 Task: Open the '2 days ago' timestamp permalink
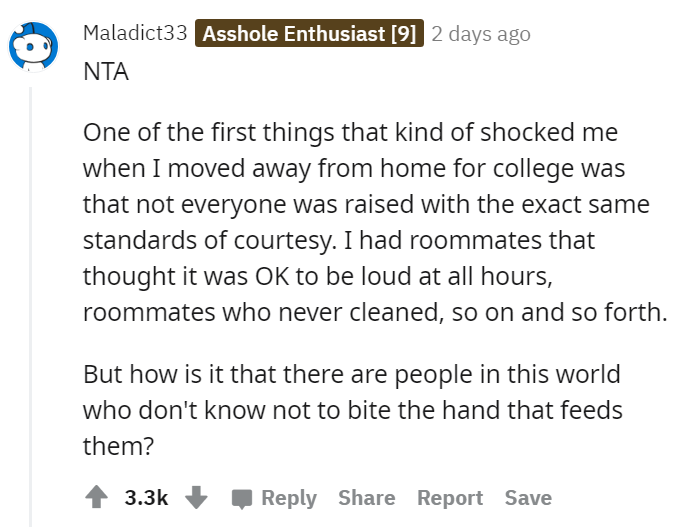[481, 34]
